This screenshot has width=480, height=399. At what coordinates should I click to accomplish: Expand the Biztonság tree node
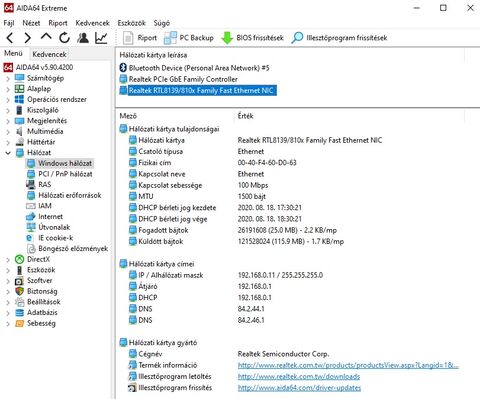[8, 292]
